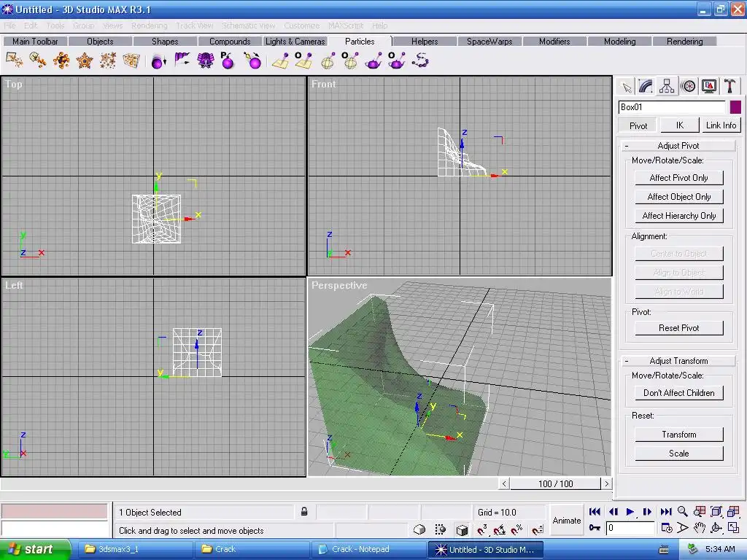
Task: Create a UDeflector teapot deflector icon
Action: (373, 61)
